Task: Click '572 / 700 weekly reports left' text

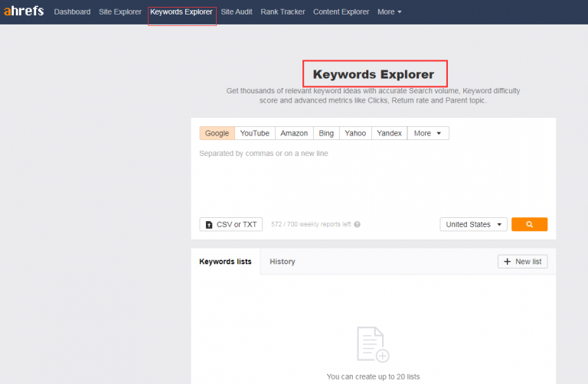Action: pos(311,224)
